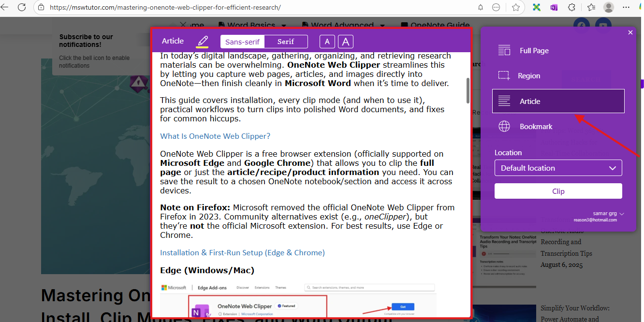644x322 pixels.
Task: Select the highlighter pen in the clipper toolbar
Action: point(202,41)
